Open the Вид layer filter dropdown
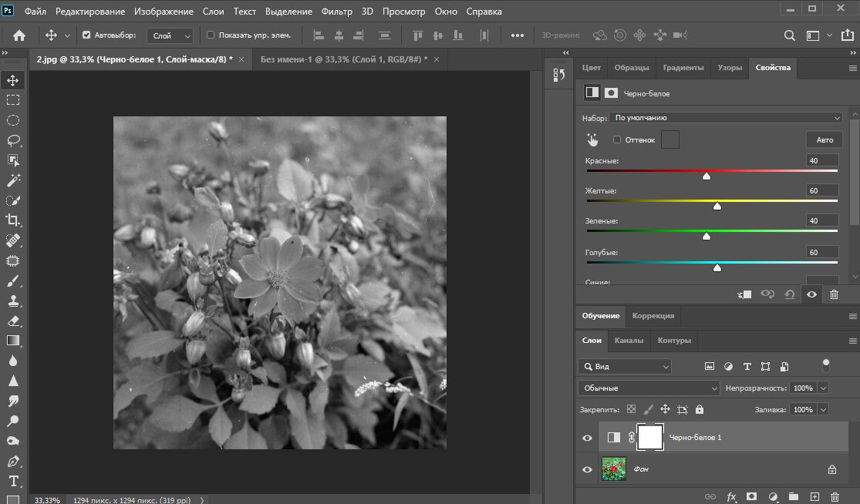Screen dimensions: 860x504 click(625, 367)
